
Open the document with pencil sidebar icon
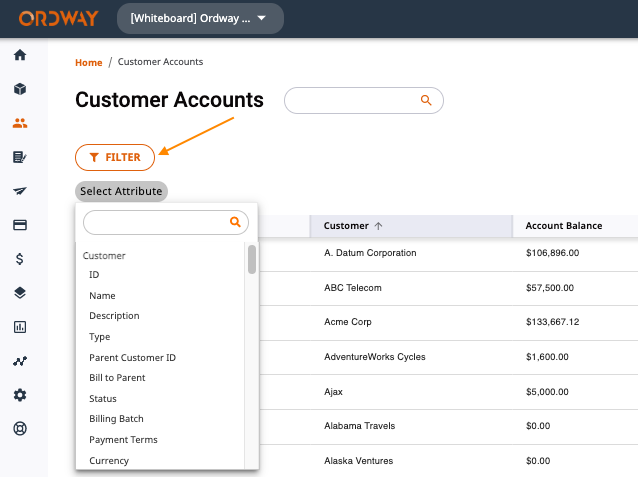pyautogui.click(x=20, y=157)
